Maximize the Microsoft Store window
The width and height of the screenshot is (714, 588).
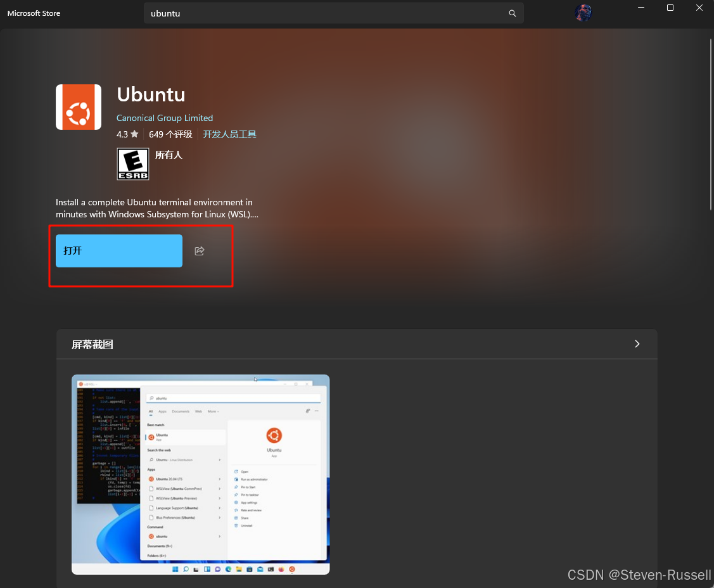[670, 8]
